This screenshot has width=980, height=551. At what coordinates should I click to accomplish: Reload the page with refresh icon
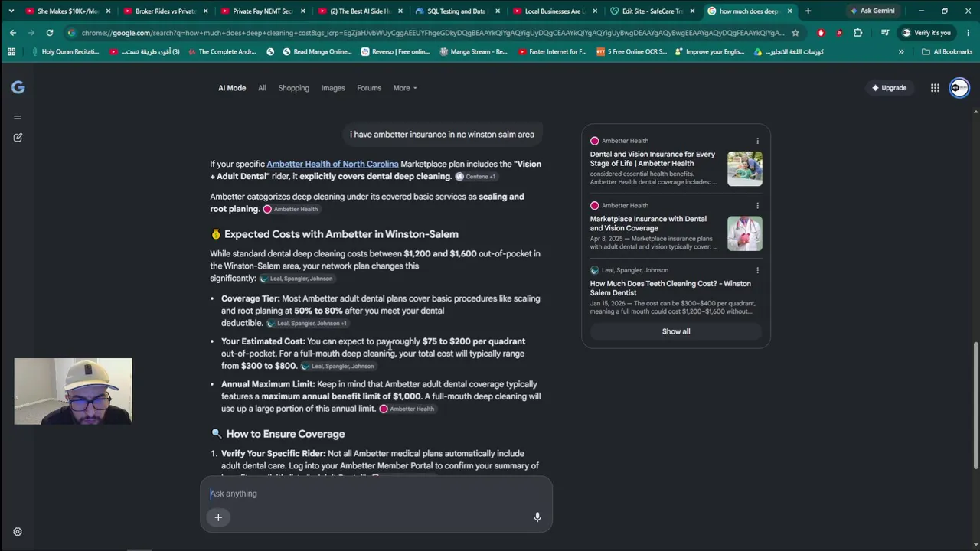(50, 33)
